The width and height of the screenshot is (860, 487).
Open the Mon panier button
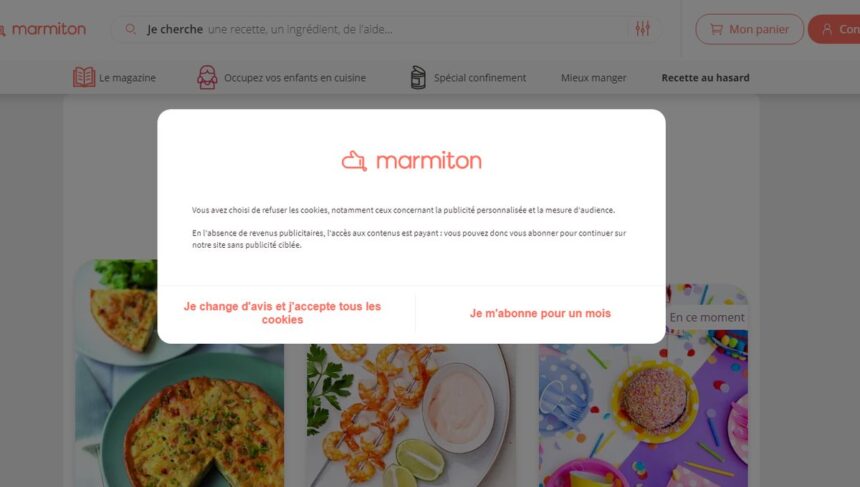(749, 29)
